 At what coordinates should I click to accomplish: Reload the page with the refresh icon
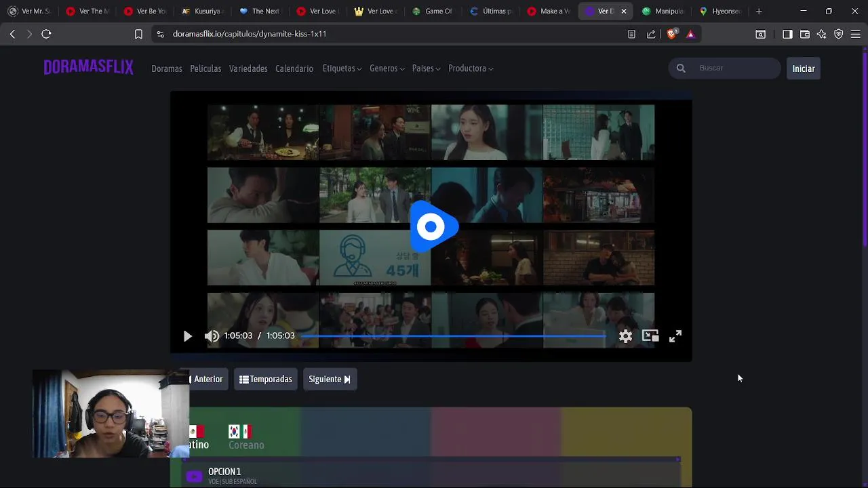(x=46, y=34)
